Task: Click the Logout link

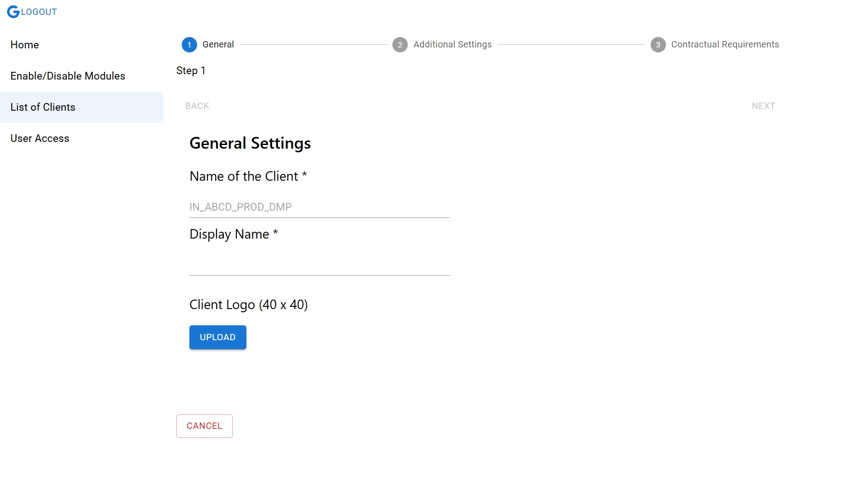Action: (39, 12)
